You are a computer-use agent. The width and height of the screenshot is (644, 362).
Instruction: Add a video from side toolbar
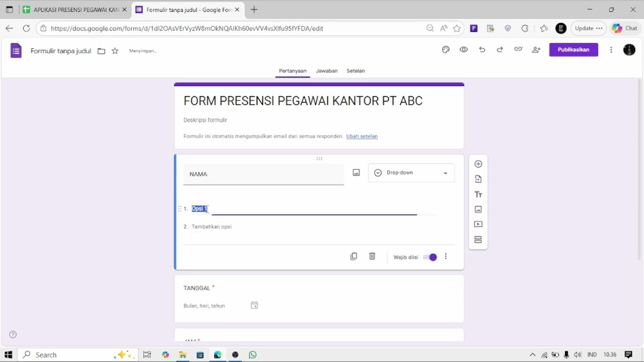[478, 224]
